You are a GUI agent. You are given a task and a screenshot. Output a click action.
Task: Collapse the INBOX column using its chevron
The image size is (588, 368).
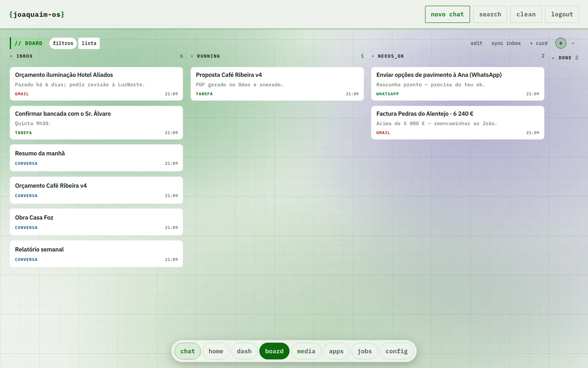[x=11, y=56]
